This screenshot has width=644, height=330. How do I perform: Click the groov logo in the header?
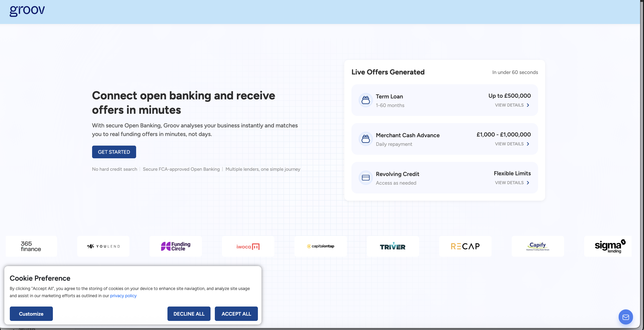27,11
